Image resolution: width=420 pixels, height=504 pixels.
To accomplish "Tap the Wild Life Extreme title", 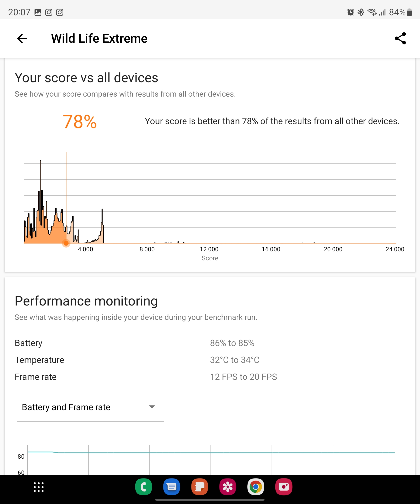I will click(99, 39).
